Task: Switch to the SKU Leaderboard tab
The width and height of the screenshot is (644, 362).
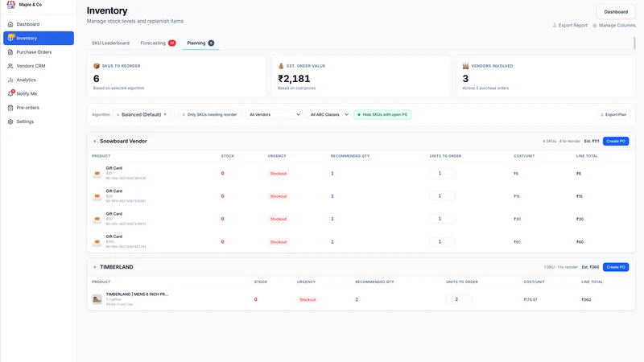Action: [x=110, y=43]
